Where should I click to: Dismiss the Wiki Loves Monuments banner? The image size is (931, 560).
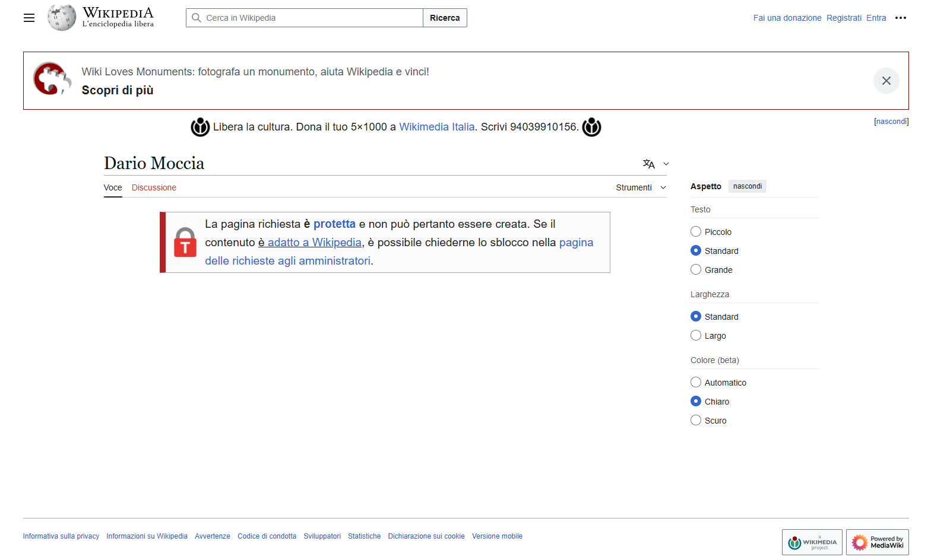886,81
